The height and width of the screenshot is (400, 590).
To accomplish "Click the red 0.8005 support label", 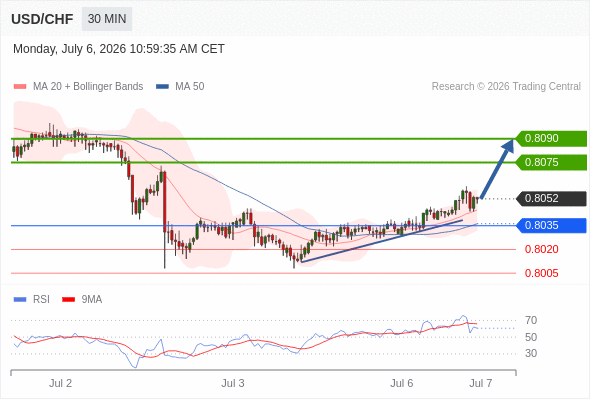I will click(541, 273).
